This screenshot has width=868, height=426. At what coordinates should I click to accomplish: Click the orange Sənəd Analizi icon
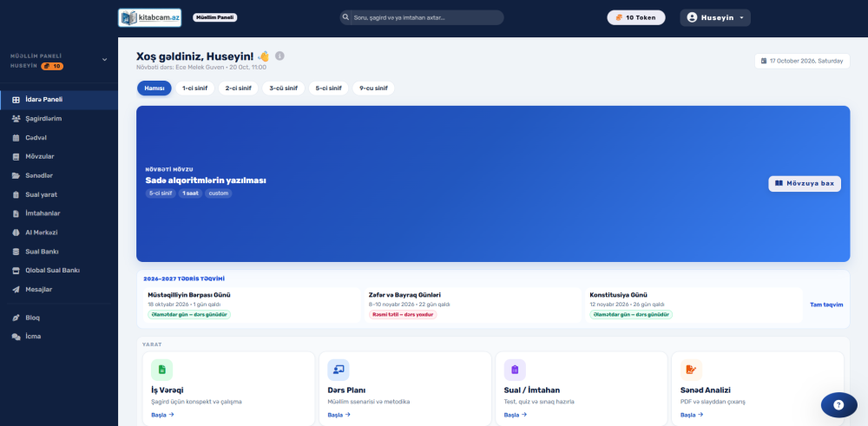692,370
